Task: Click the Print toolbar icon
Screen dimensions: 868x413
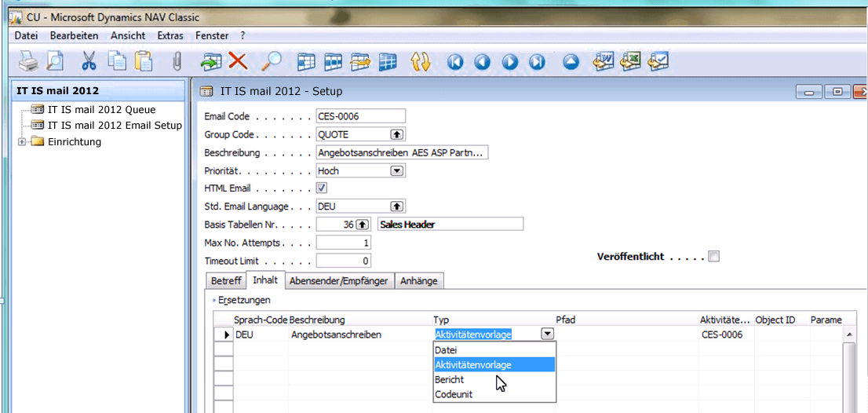Action: [28, 61]
